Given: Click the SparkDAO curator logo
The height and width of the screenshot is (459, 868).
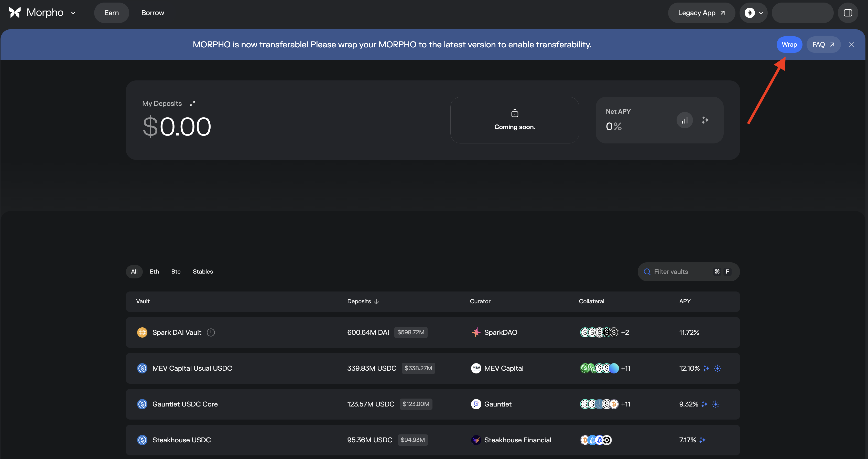Looking at the screenshot, I should [x=476, y=332].
